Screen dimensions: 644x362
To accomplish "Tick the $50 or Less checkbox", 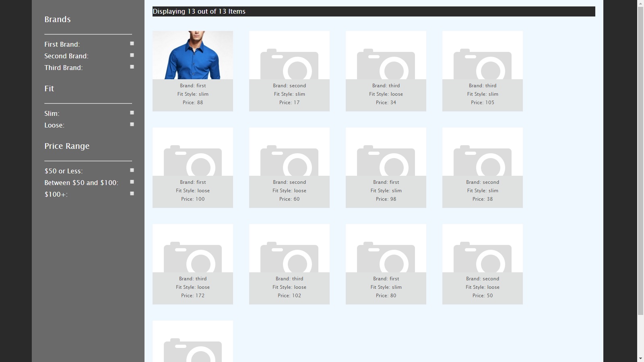I will [x=132, y=170].
